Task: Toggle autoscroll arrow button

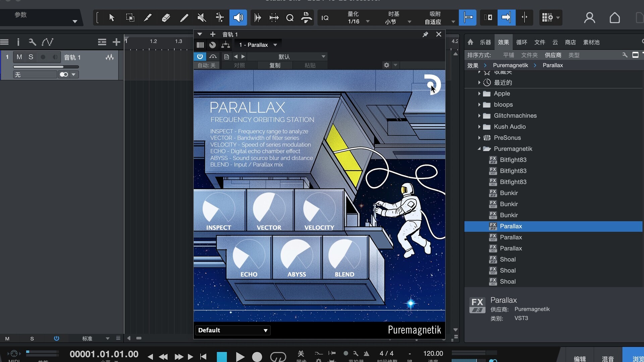Action: pyautogui.click(x=506, y=17)
